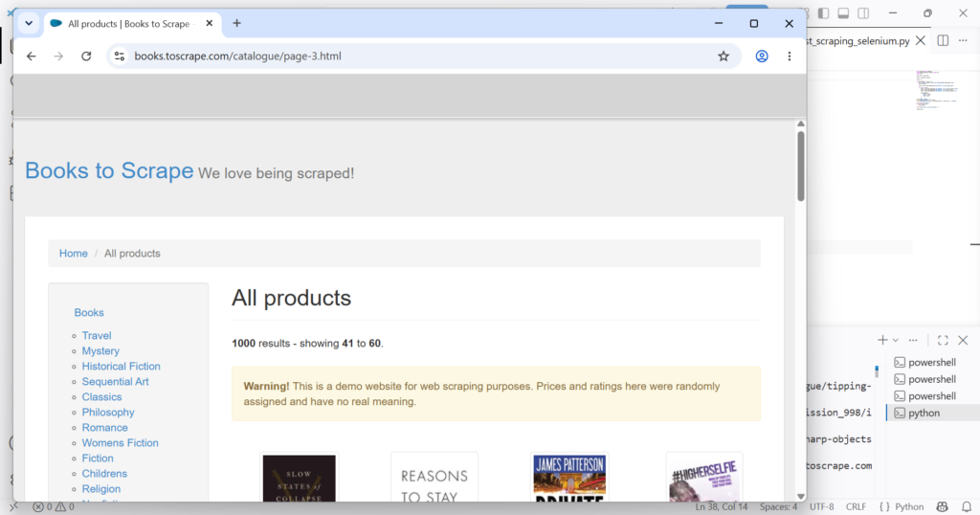Screen dimensions: 980x515
Task: Maximize the VS Code terminal panel
Action: (x=943, y=340)
